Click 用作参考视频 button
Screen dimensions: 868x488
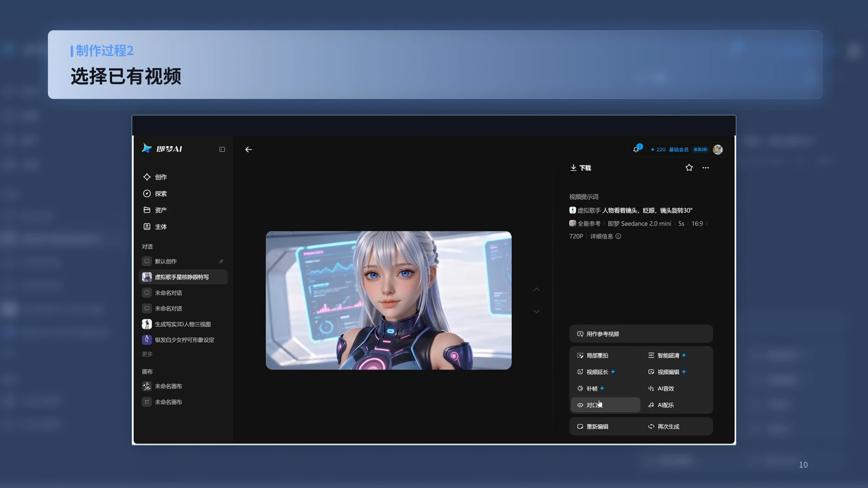[x=641, y=334]
